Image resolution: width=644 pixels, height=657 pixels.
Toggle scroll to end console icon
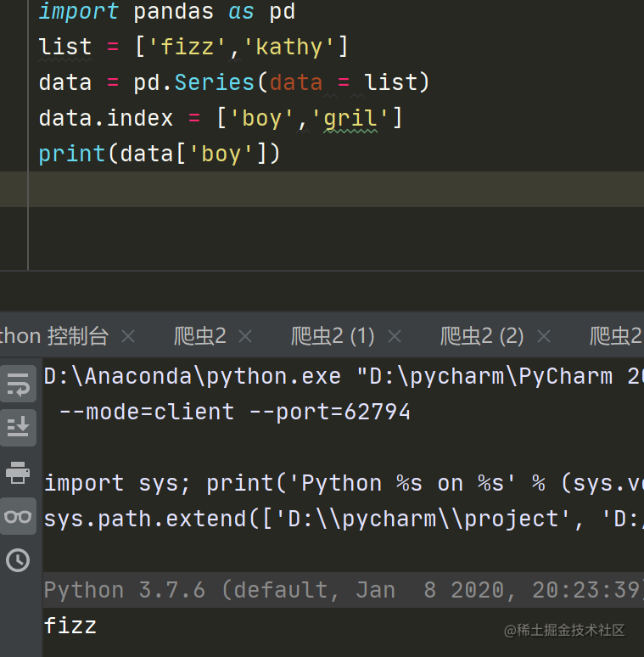(x=18, y=427)
